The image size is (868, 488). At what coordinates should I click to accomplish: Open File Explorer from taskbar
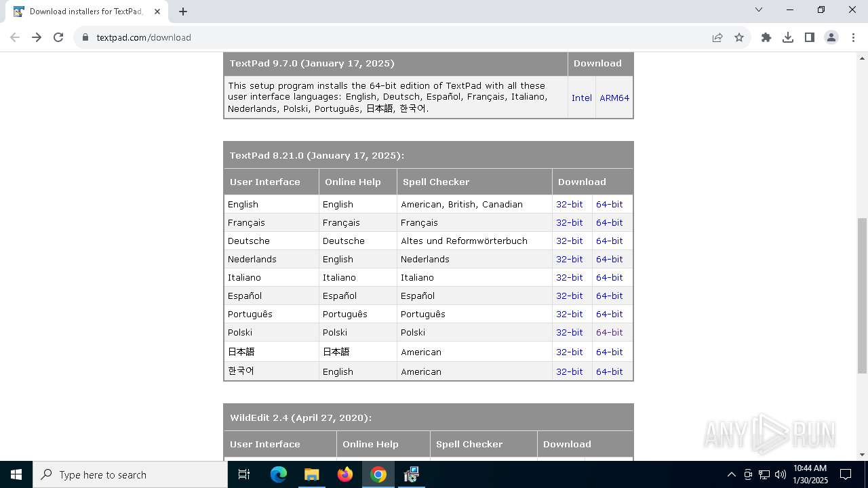pos(311,474)
